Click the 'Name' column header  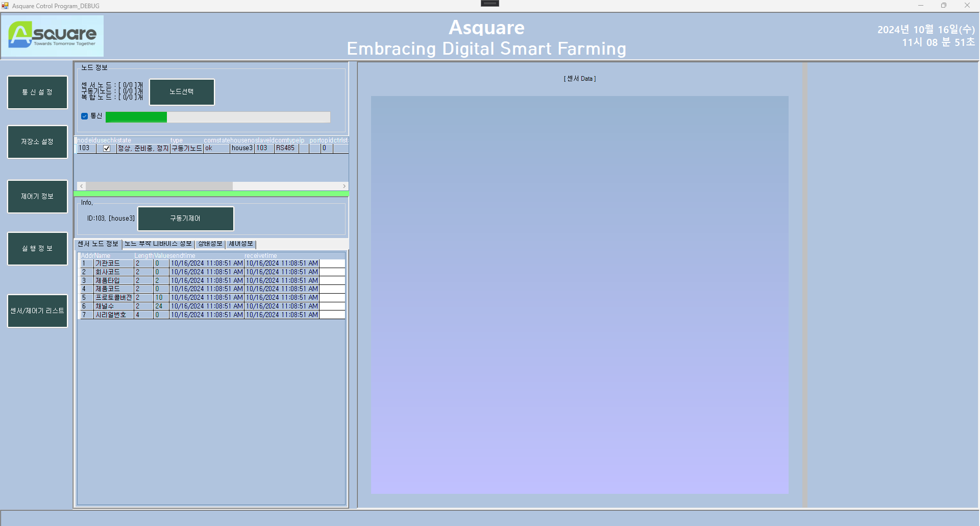(102, 256)
